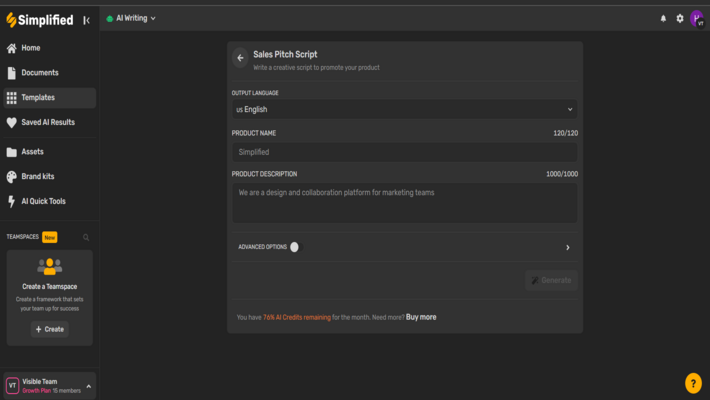The image size is (710, 400).
Task: Click the AI Quick Tools lightning icon
Action: pos(12,201)
